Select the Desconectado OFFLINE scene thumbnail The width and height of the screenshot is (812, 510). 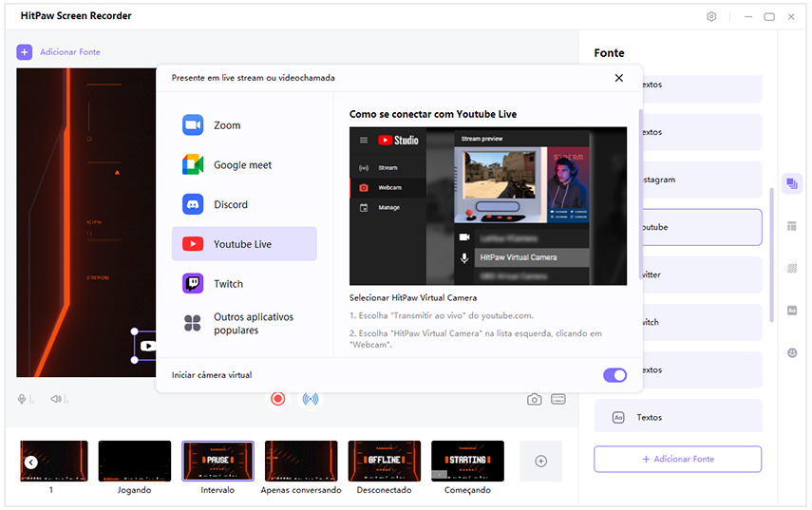[x=385, y=461]
